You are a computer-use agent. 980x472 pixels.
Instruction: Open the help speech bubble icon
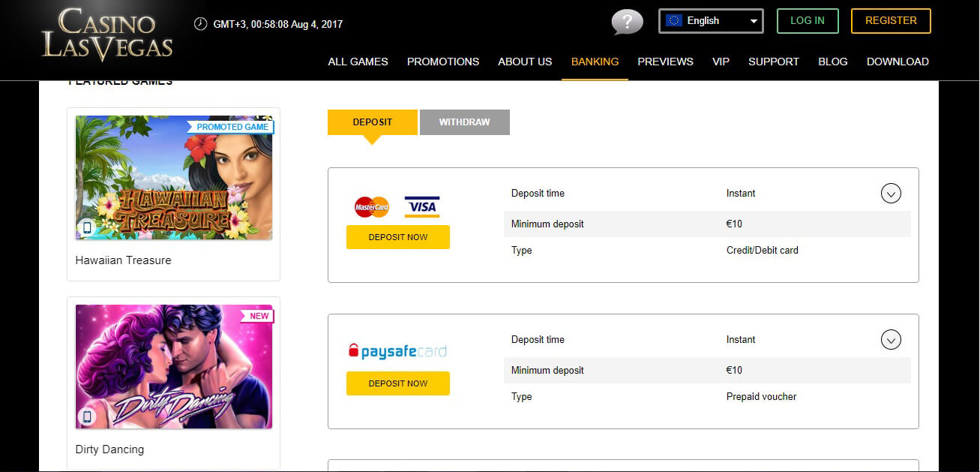627,22
